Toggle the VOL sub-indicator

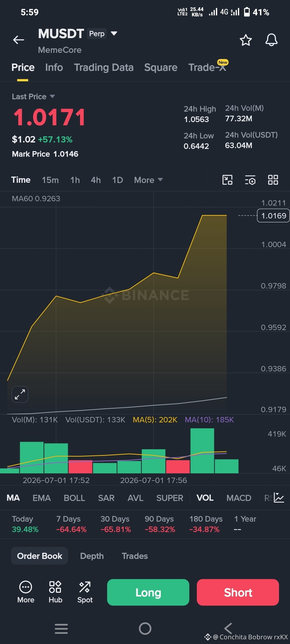click(x=205, y=498)
